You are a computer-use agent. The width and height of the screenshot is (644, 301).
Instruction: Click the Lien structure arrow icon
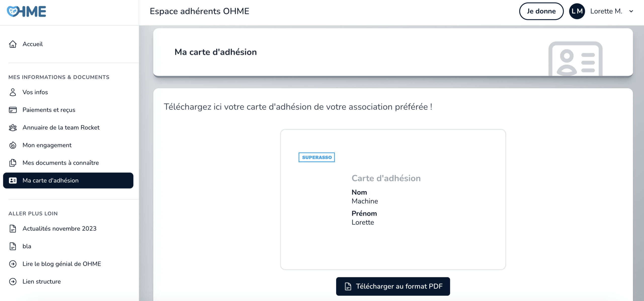(x=13, y=282)
